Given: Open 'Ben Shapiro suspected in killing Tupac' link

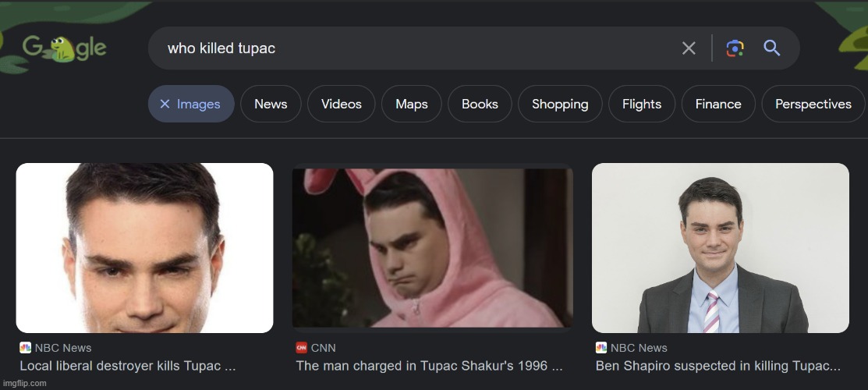Looking at the screenshot, I should pos(717,365).
